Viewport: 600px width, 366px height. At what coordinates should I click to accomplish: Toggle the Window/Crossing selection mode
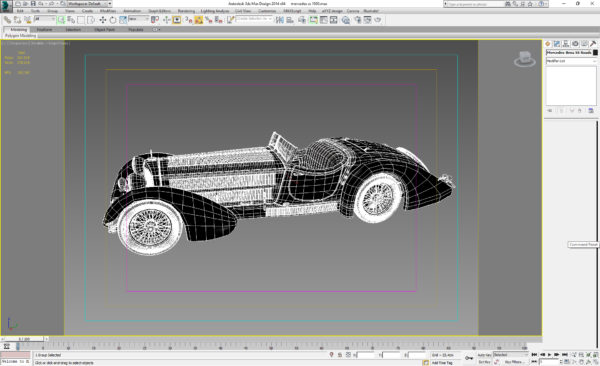click(91, 20)
